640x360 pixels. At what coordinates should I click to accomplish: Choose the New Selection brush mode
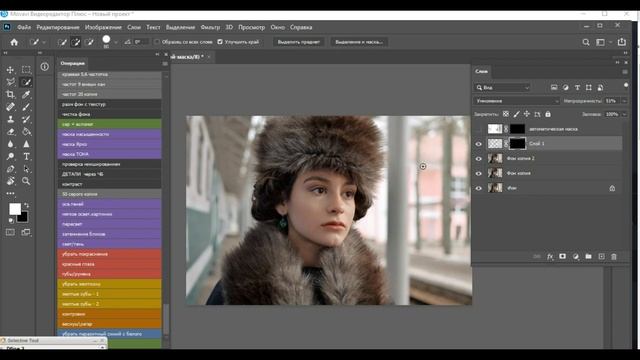[x=62, y=42]
